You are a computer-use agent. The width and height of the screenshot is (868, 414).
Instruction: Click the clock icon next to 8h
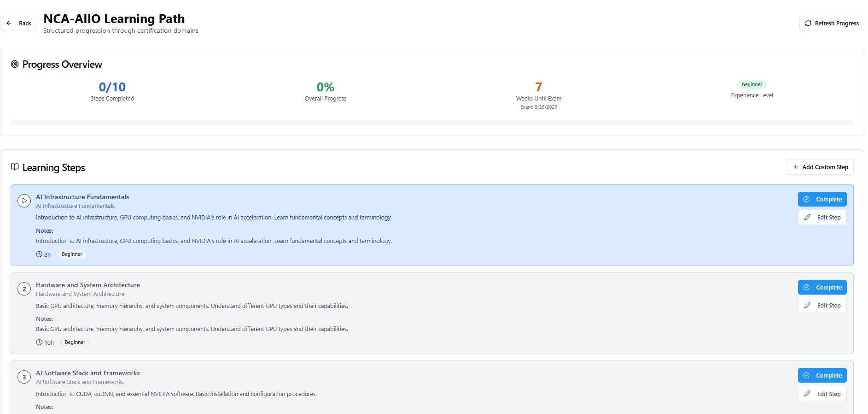39,254
